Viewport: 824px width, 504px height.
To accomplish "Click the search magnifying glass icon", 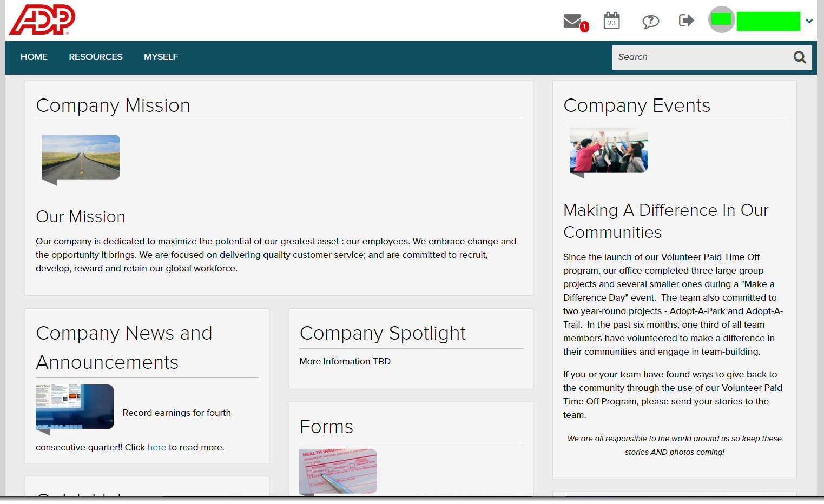I will point(799,57).
